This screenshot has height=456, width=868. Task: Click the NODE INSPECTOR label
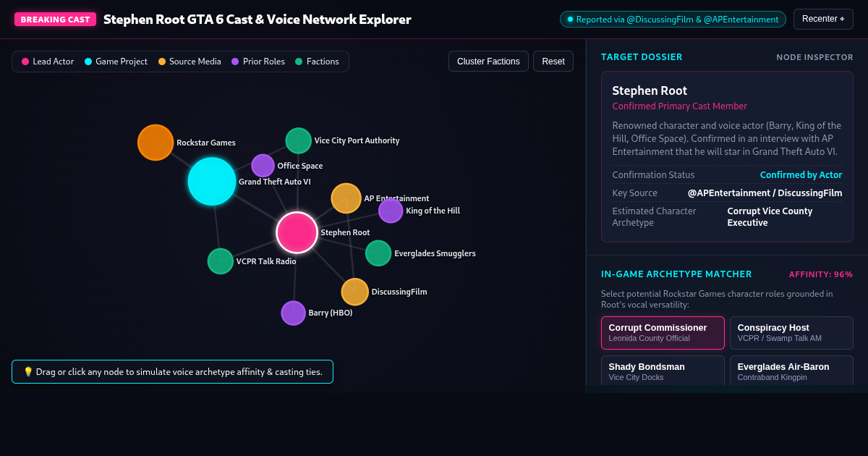tap(814, 57)
